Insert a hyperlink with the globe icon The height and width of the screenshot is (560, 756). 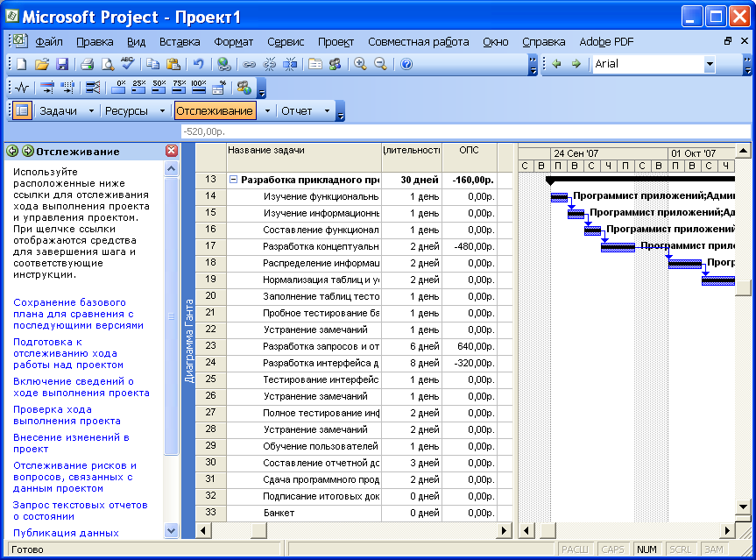pyautogui.click(x=223, y=64)
